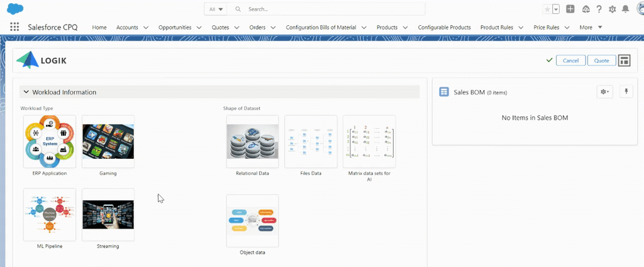Open the setup gear icon
Image resolution: width=644 pixels, height=267 pixels.
point(613,9)
